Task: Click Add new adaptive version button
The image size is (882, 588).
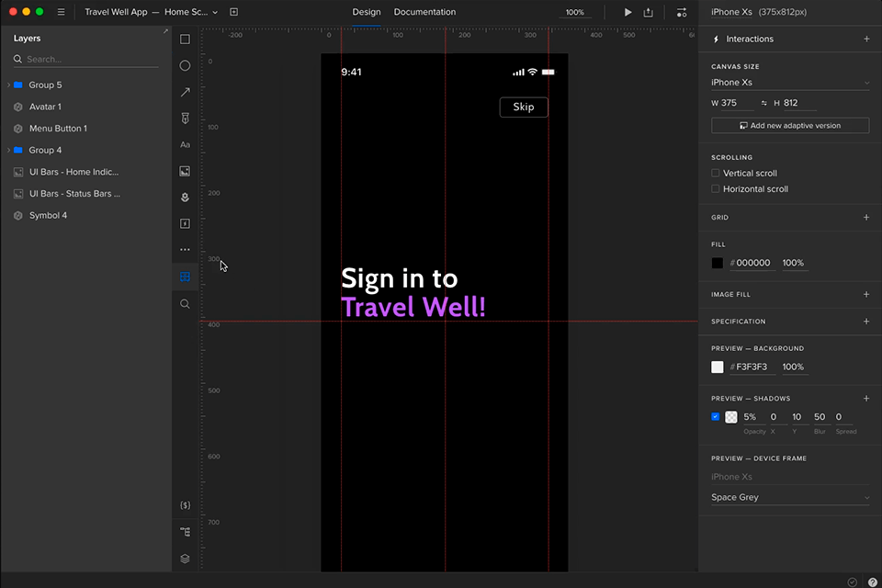Action: click(x=790, y=125)
